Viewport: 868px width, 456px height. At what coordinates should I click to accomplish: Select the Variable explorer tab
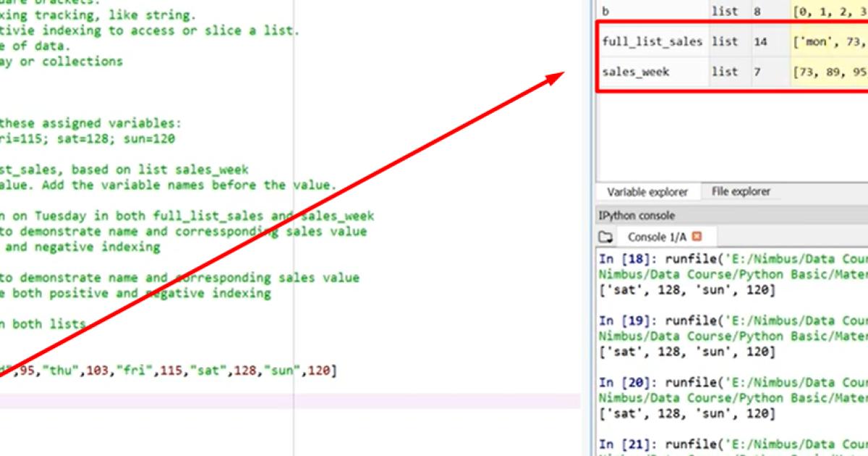tap(646, 191)
